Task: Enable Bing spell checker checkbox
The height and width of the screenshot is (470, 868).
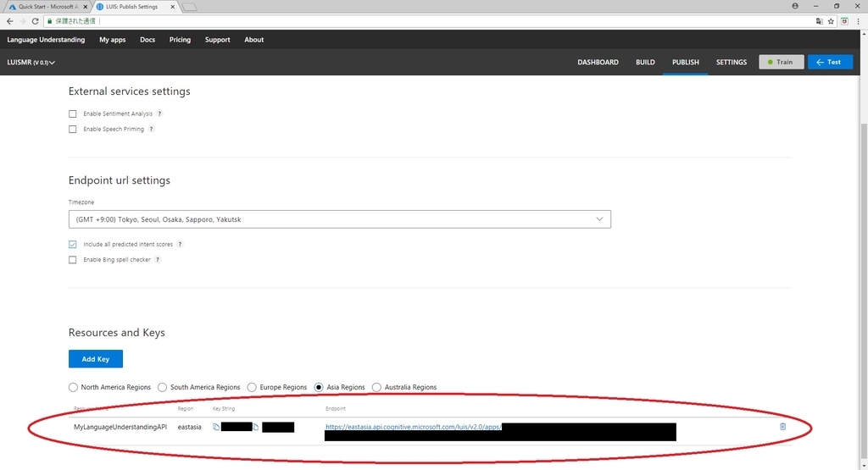Action: [x=73, y=260]
